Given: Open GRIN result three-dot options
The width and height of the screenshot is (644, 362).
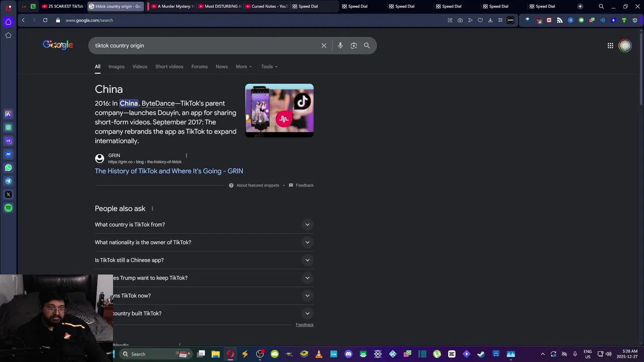Looking at the screenshot, I should click(x=186, y=156).
